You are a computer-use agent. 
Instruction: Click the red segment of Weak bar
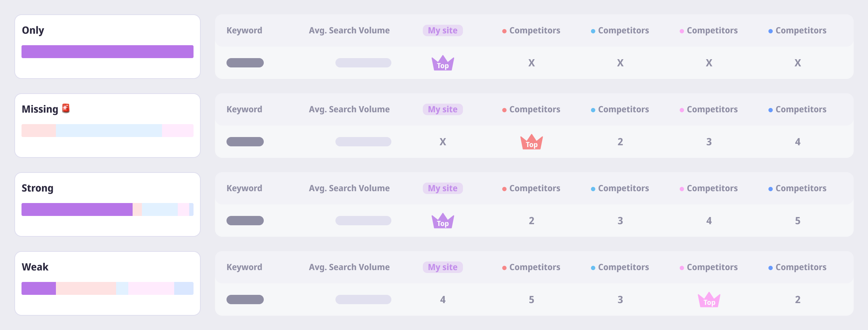[x=86, y=288]
